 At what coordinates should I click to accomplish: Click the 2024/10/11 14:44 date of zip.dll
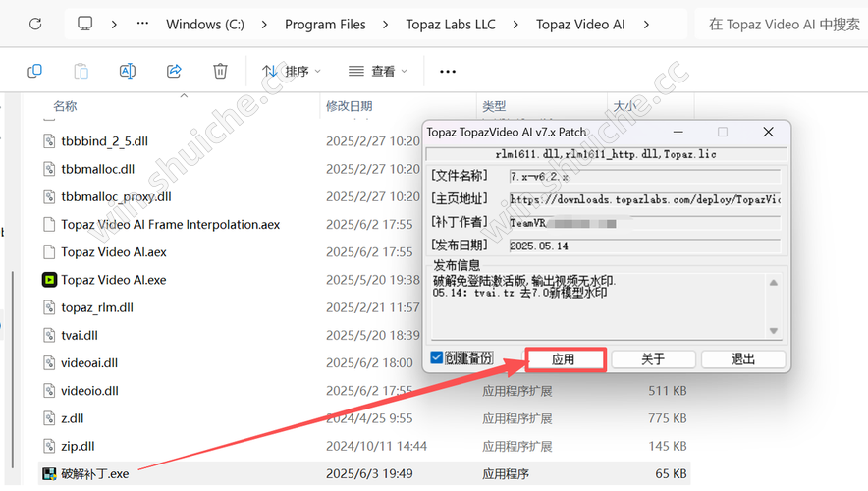[x=376, y=446]
